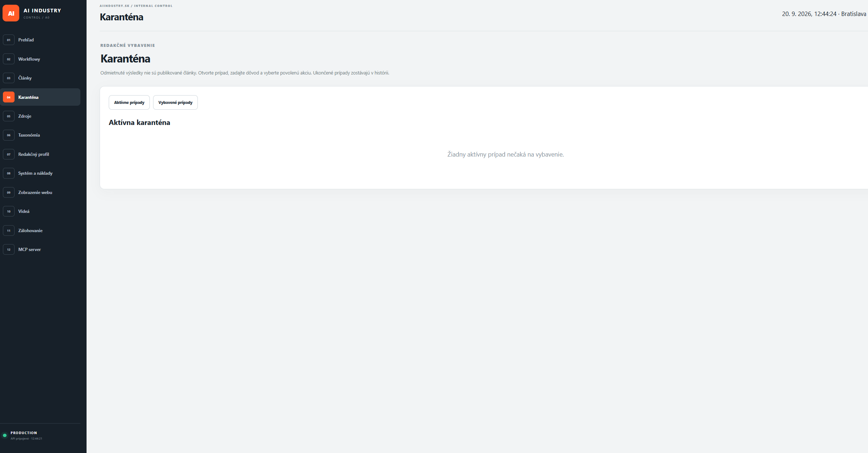
Task: Click the 07 badge next to Redakčný profil
Action: point(9,154)
